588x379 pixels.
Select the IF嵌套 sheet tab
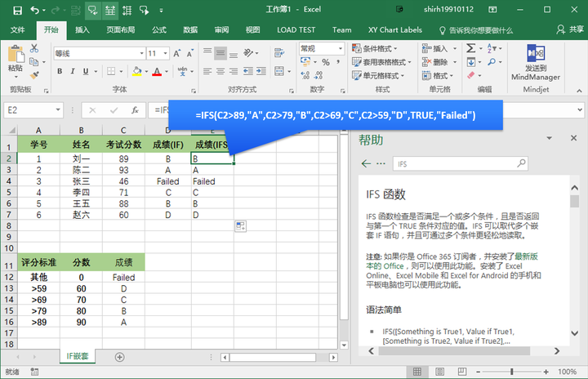[x=78, y=356]
